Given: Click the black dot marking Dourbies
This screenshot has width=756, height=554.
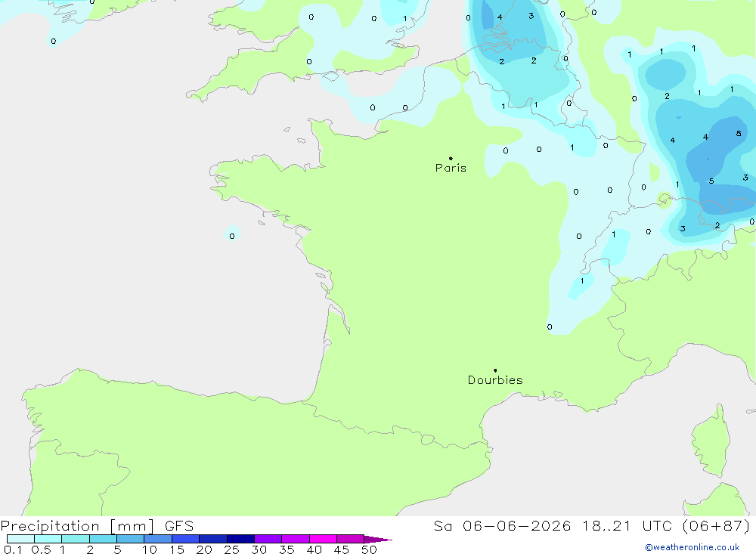Looking at the screenshot, I should 495,370.
